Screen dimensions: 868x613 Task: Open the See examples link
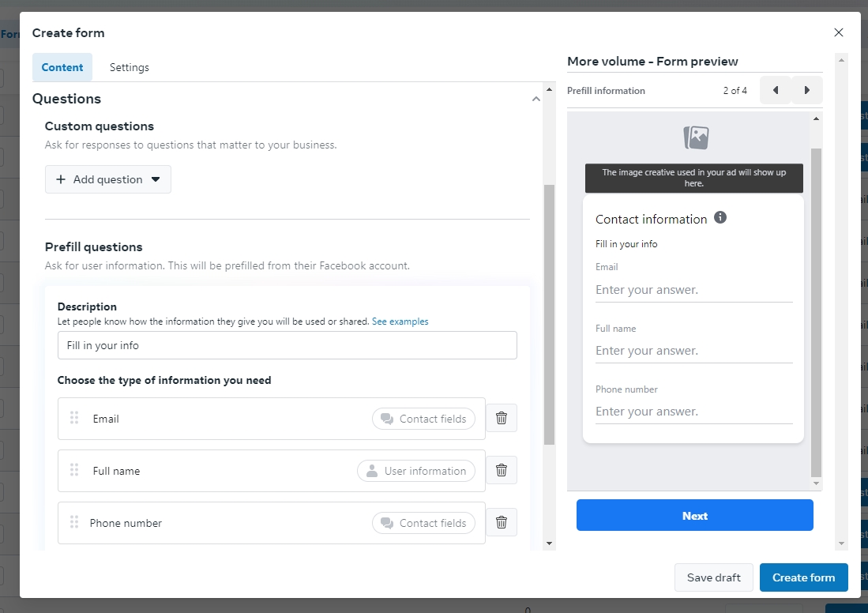pyautogui.click(x=400, y=322)
